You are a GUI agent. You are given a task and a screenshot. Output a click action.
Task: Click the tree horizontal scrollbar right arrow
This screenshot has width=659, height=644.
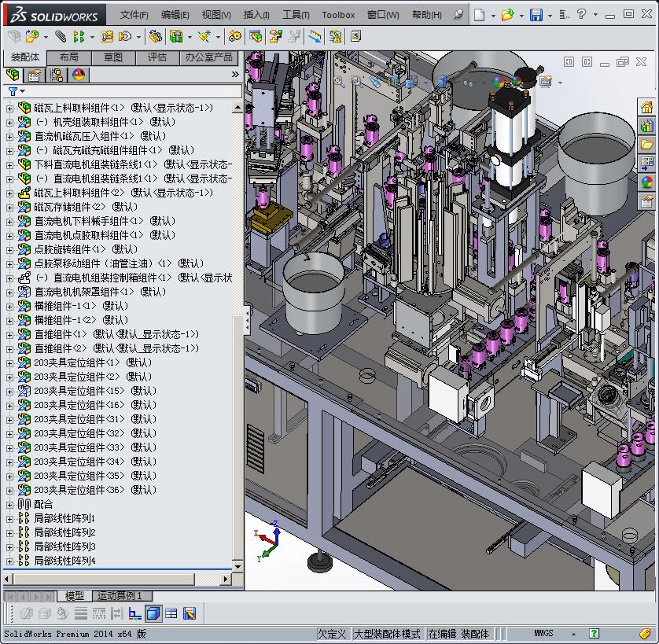[226, 580]
